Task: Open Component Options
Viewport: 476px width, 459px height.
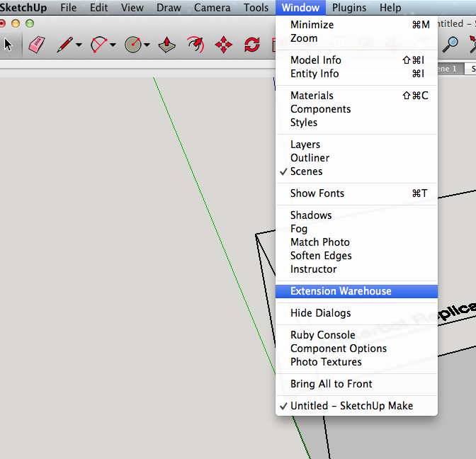Action: 356,348
